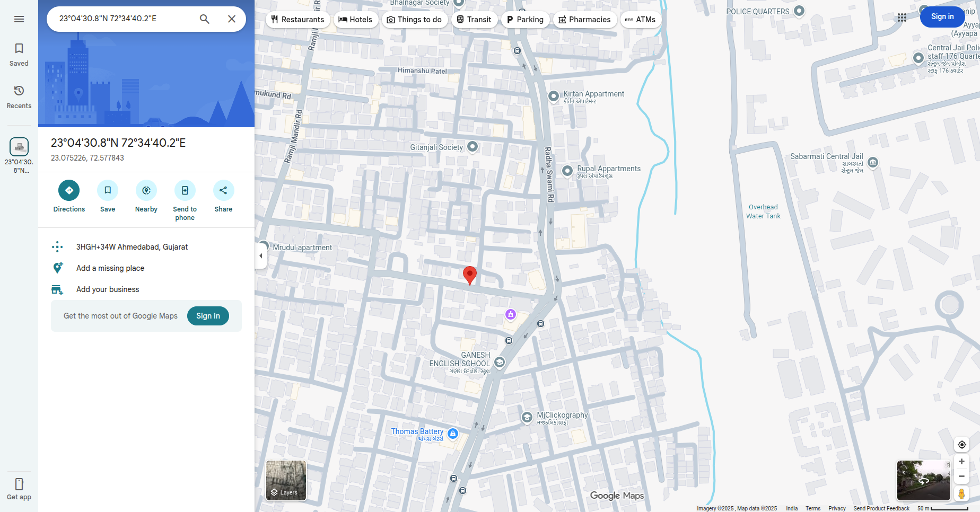
Task: Filter map by Pharmacies
Action: (585, 20)
